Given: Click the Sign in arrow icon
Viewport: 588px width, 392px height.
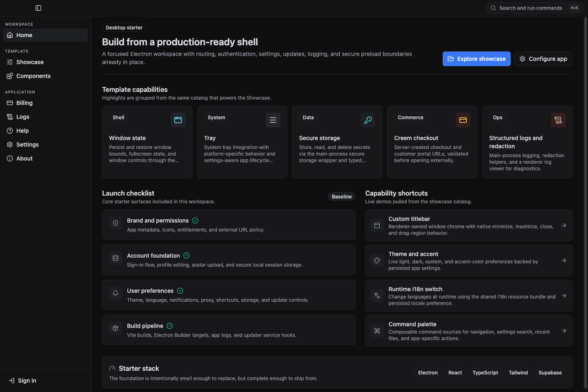Looking at the screenshot, I should point(11,381).
